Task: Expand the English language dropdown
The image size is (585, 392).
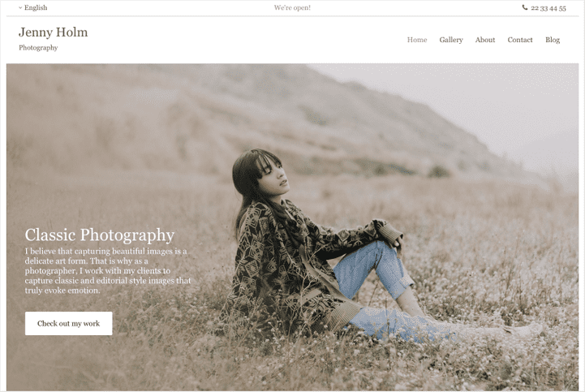Action: (x=32, y=7)
